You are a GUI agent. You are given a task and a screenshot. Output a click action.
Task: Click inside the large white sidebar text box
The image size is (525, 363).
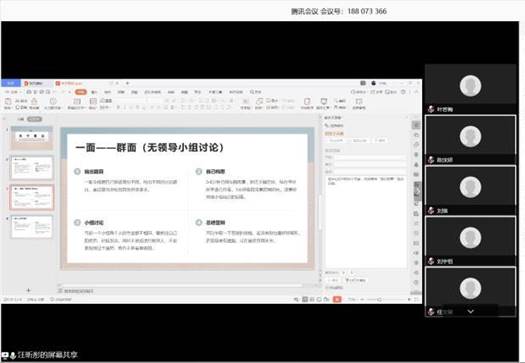pyautogui.click(x=366, y=221)
